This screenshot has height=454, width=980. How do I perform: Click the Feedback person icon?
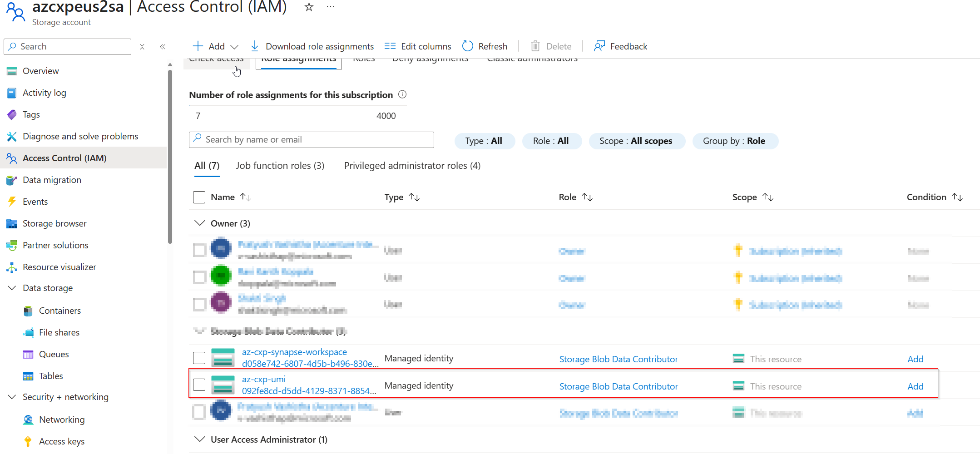tap(599, 46)
